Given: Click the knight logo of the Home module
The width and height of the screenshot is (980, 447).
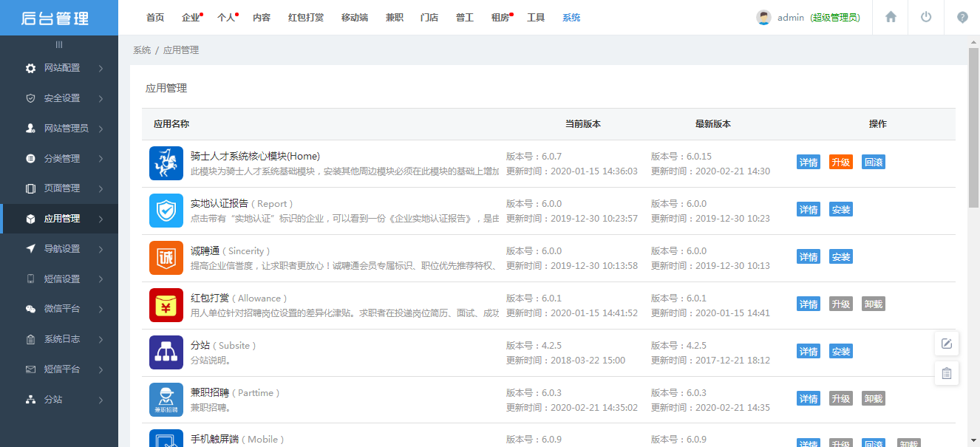Looking at the screenshot, I should point(166,163).
